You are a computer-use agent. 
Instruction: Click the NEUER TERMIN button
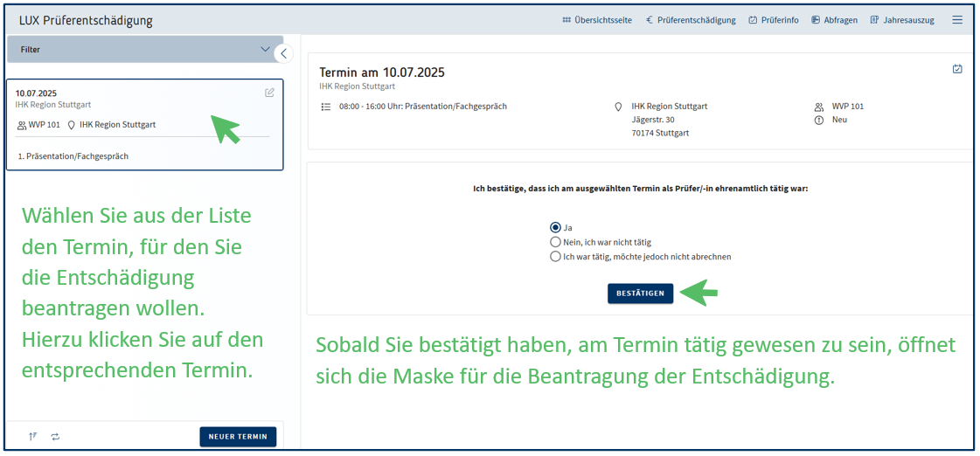coord(238,437)
